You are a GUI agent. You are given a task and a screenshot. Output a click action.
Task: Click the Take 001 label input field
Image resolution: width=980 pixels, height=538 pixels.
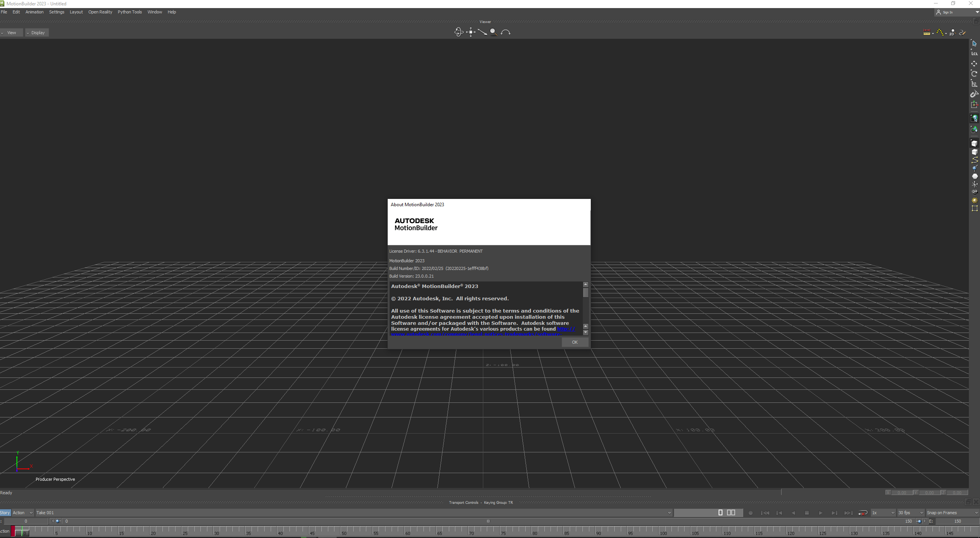[45, 512]
